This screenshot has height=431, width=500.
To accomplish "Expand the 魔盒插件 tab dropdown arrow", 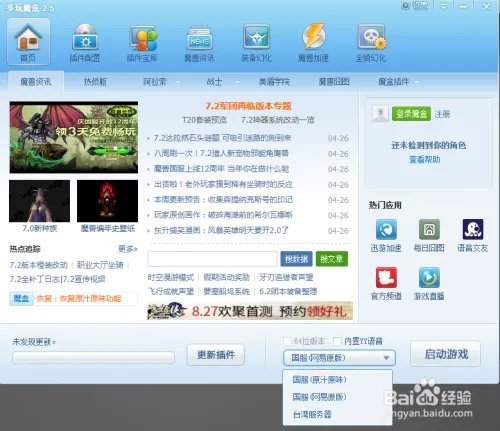I will point(417,82).
